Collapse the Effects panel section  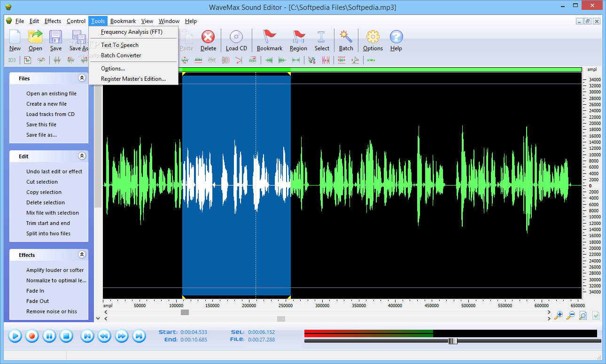click(82, 255)
